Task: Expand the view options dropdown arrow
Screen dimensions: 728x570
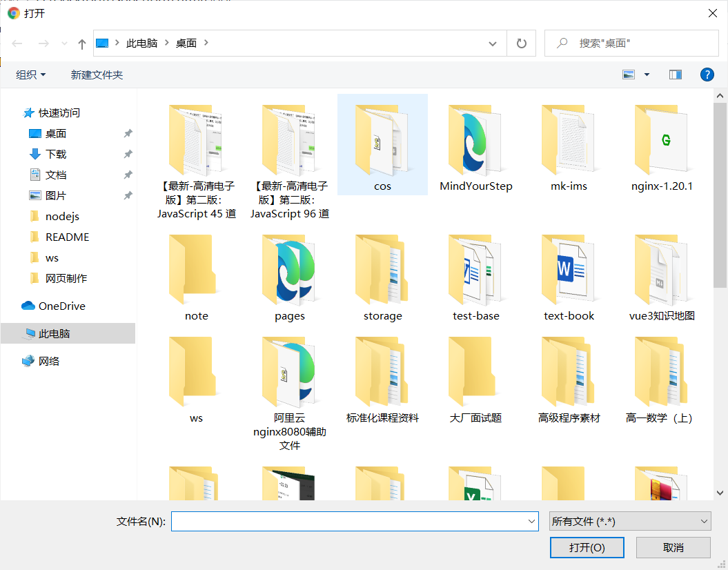Action: click(x=647, y=75)
